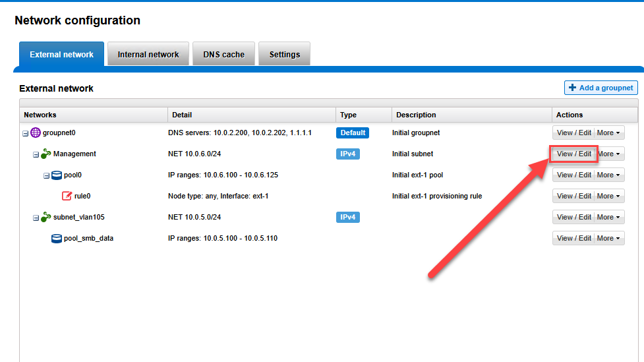The height and width of the screenshot is (362, 644).
Task: Click View / Edit for Management subnet
Action: (x=573, y=154)
